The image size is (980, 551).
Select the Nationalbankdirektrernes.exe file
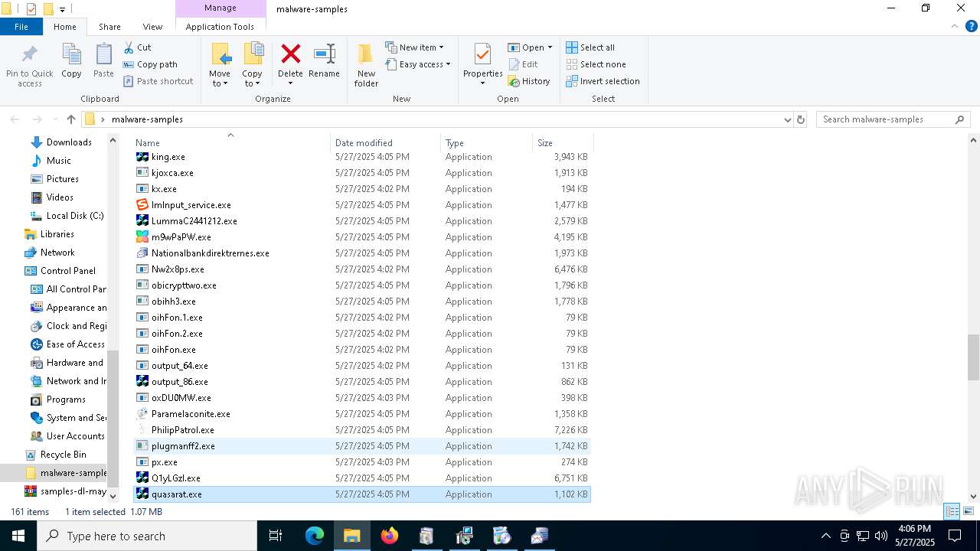(361, 253)
